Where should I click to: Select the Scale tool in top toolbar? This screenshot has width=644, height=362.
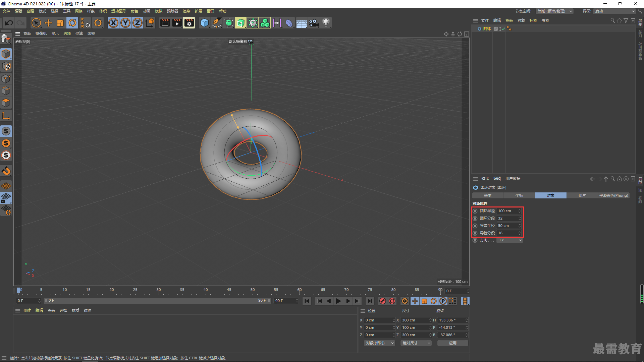pos(60,23)
